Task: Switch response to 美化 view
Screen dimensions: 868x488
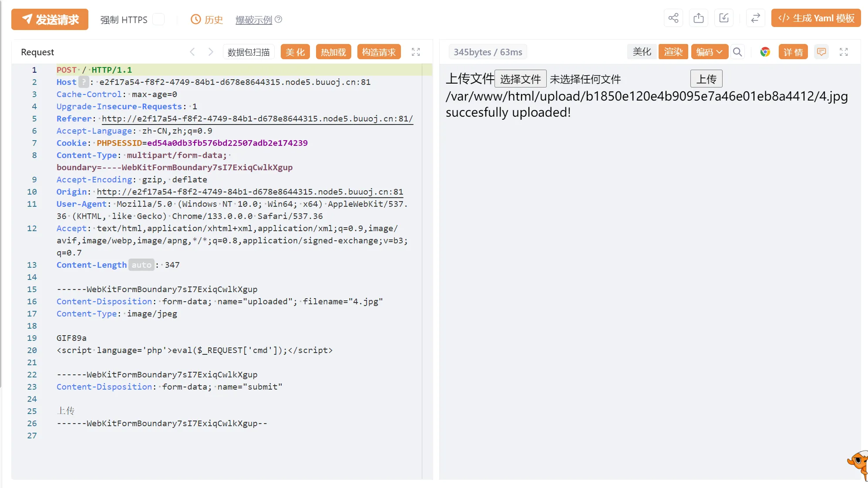Action: click(642, 52)
